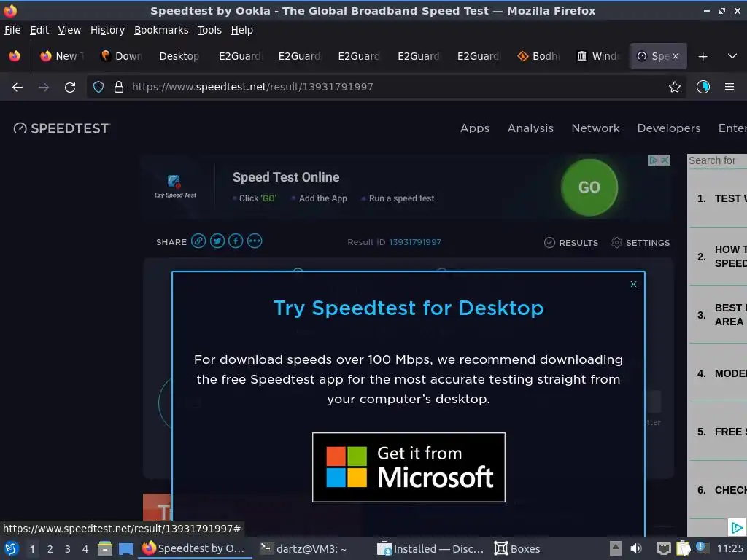Dismiss the Try Speedtest for Desktop popup
This screenshot has height=560, width=747.
click(634, 284)
